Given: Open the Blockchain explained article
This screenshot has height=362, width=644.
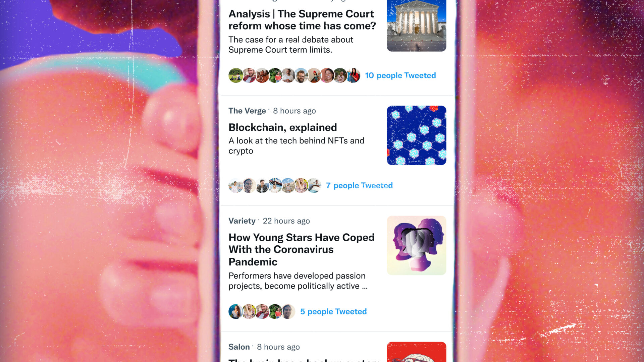Looking at the screenshot, I should [282, 127].
